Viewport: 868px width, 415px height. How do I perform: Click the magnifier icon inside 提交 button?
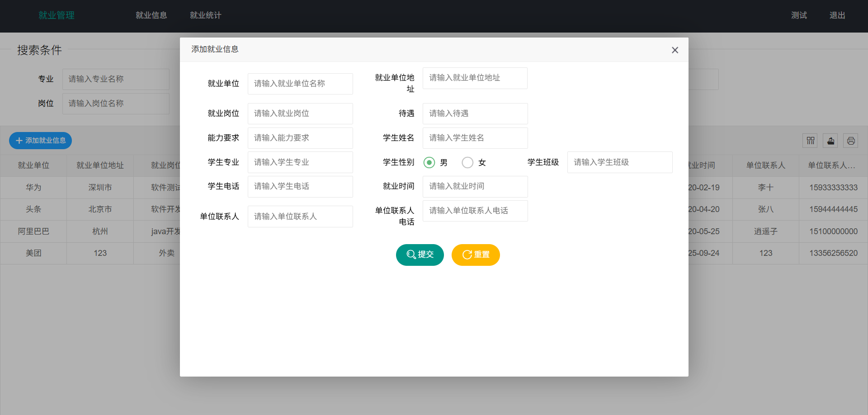(x=410, y=255)
